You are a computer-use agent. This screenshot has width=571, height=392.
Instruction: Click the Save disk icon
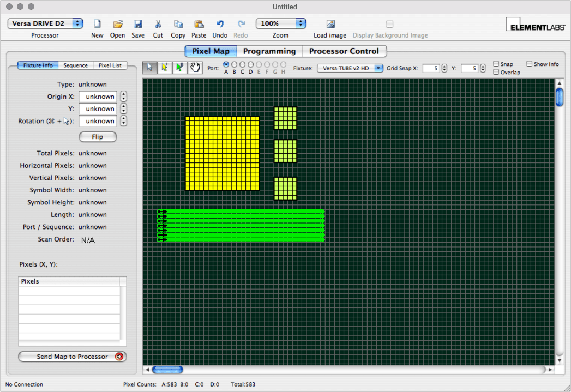138,24
